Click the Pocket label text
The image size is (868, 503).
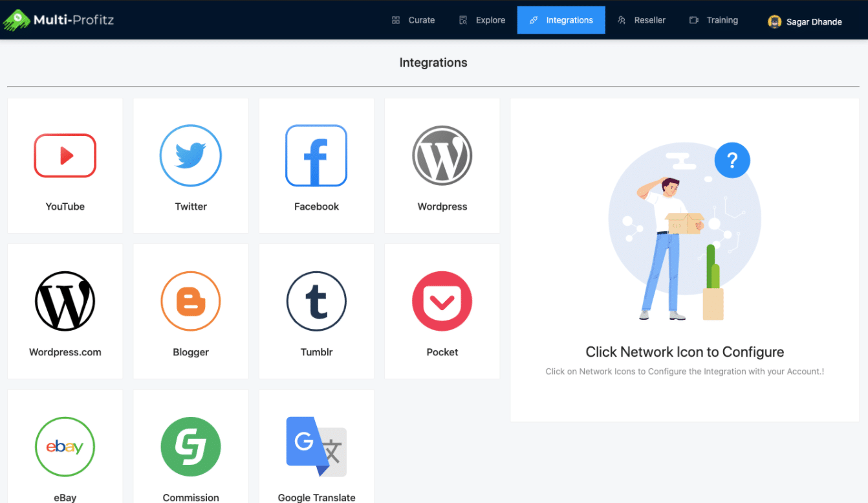coord(442,352)
